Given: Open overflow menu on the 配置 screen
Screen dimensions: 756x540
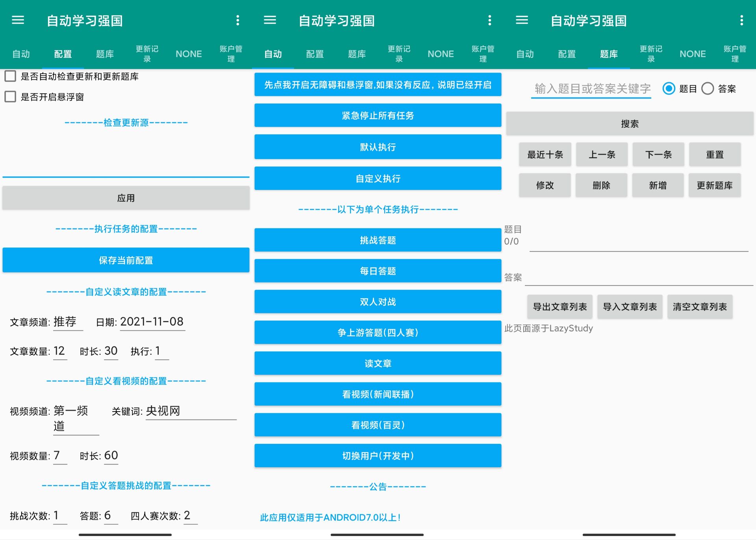Looking at the screenshot, I should click(237, 20).
